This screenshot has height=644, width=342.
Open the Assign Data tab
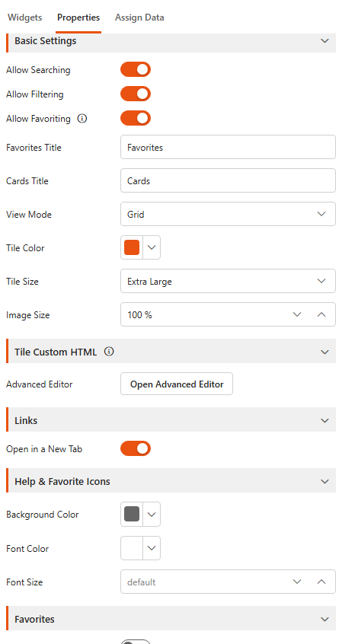tap(139, 18)
